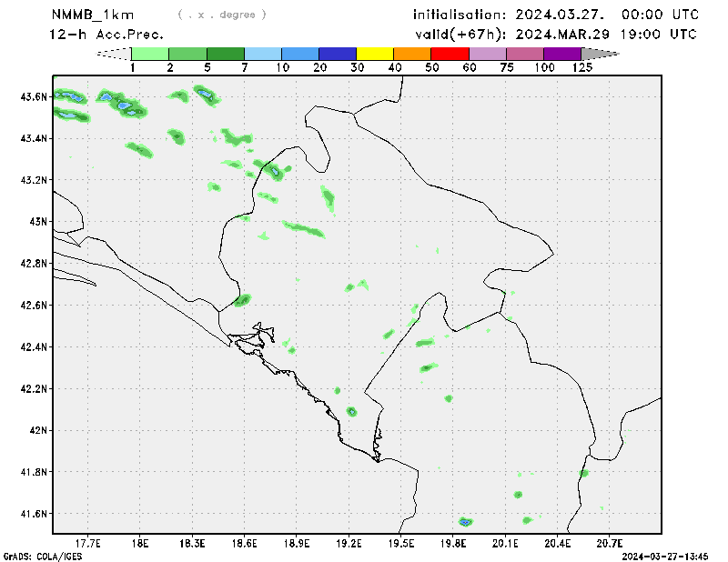The width and height of the screenshot is (728, 562).
Task: Click the legend value 30
Action: click(357, 68)
